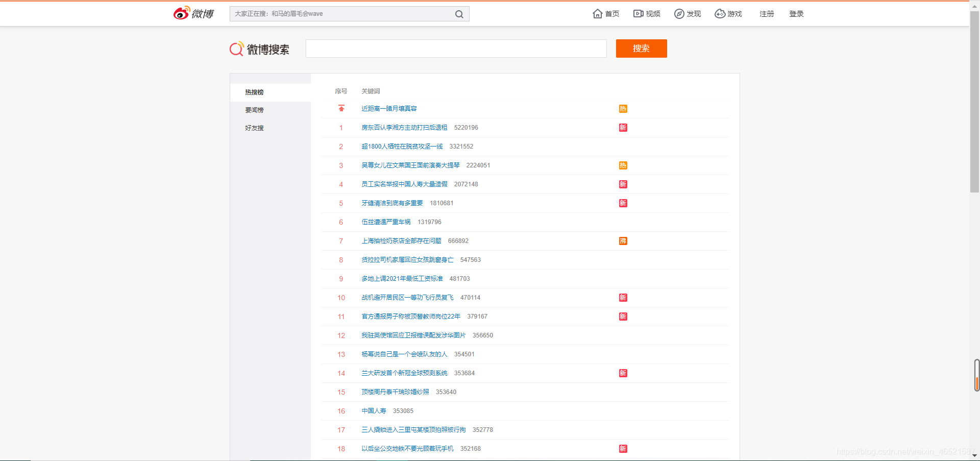Image resolution: width=980 pixels, height=461 pixels.
Task: Open topic 兰大研发首个新冠全球预测系统
Action: point(404,373)
